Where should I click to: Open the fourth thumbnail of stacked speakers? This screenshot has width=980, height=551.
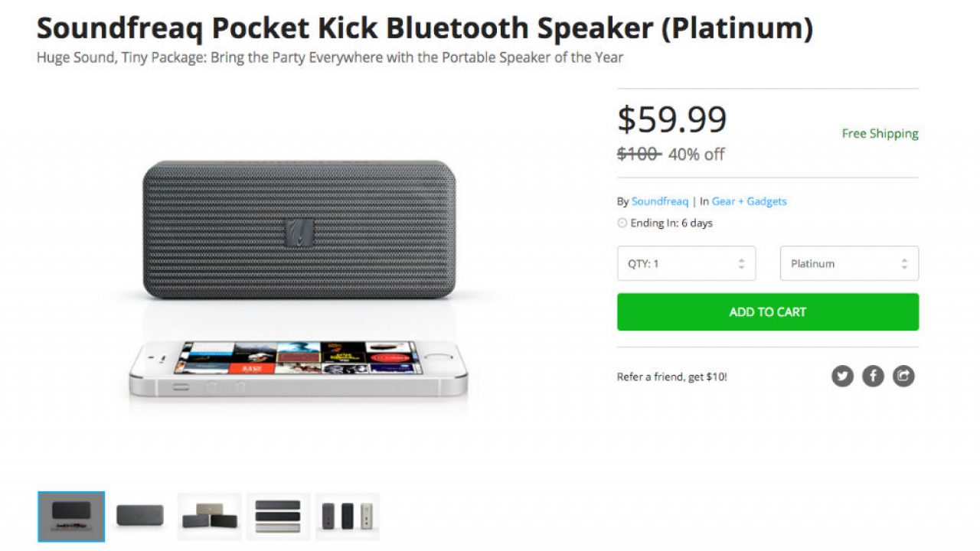pos(278,517)
